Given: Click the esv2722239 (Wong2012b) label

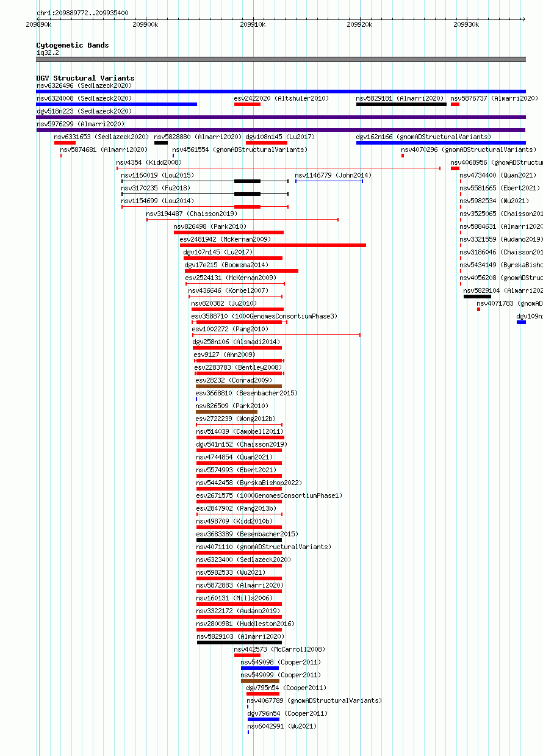Looking at the screenshot, I should [236, 419].
